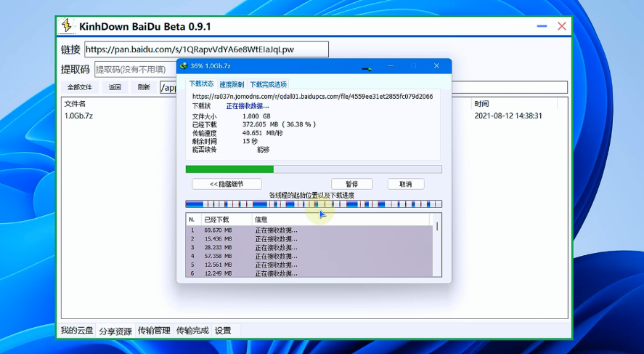Pause the download with 暂停 button
This screenshot has height=354, width=644.
352,184
